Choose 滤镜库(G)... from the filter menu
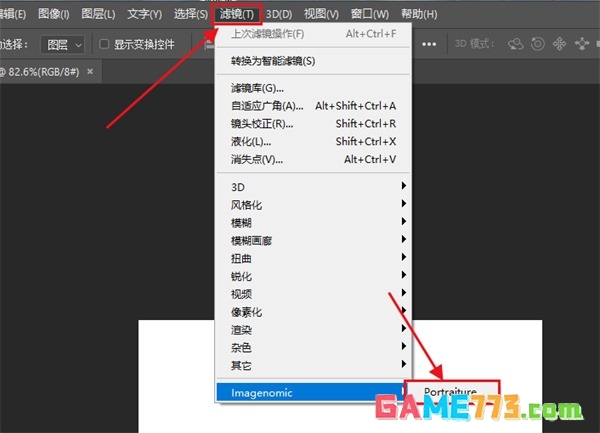 258,88
